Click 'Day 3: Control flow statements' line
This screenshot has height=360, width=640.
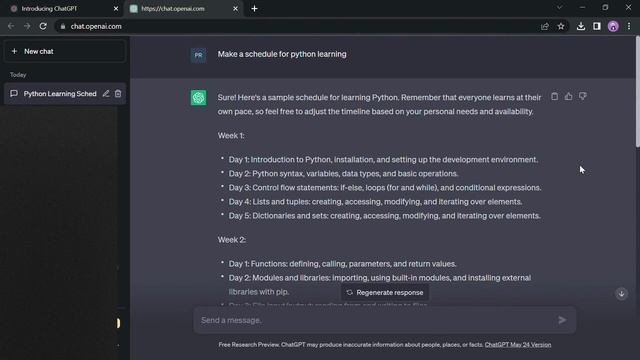click(x=385, y=188)
